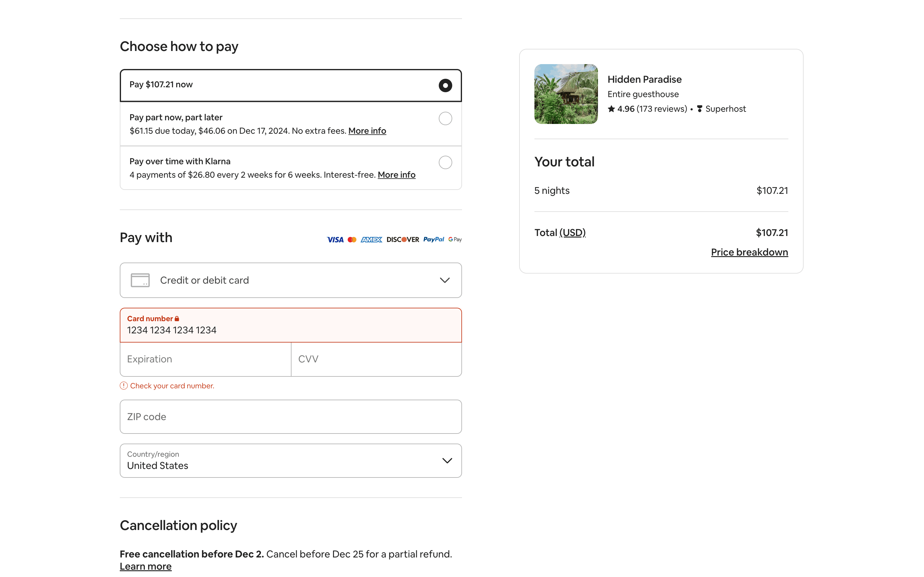
Task: Click the USD currency link
Action: [572, 232]
